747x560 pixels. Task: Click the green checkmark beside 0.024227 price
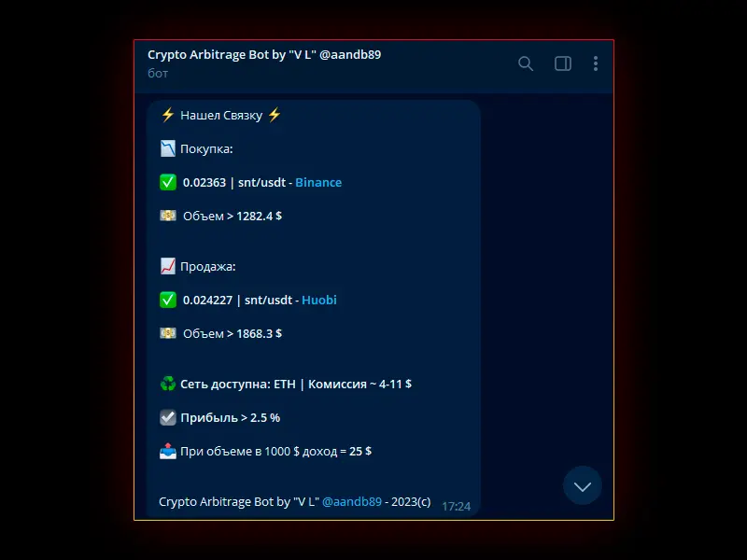tap(168, 300)
